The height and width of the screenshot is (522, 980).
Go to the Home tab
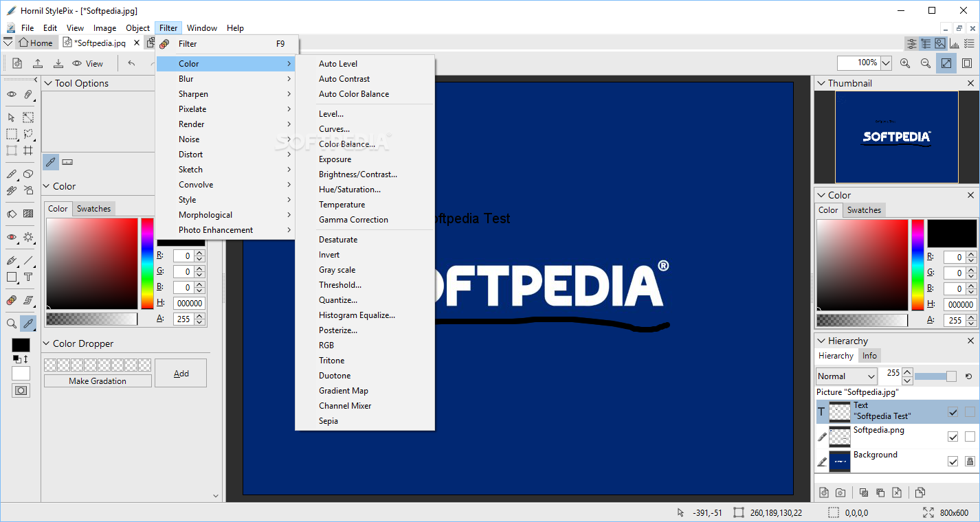click(x=35, y=43)
